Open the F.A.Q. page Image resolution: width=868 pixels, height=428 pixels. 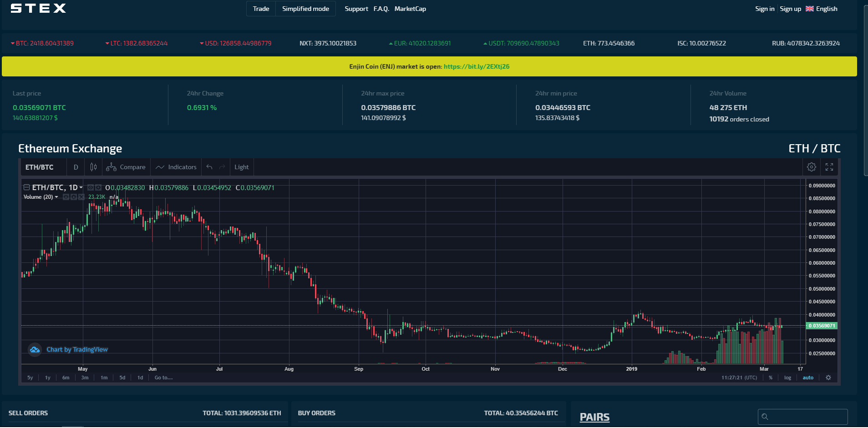381,9
